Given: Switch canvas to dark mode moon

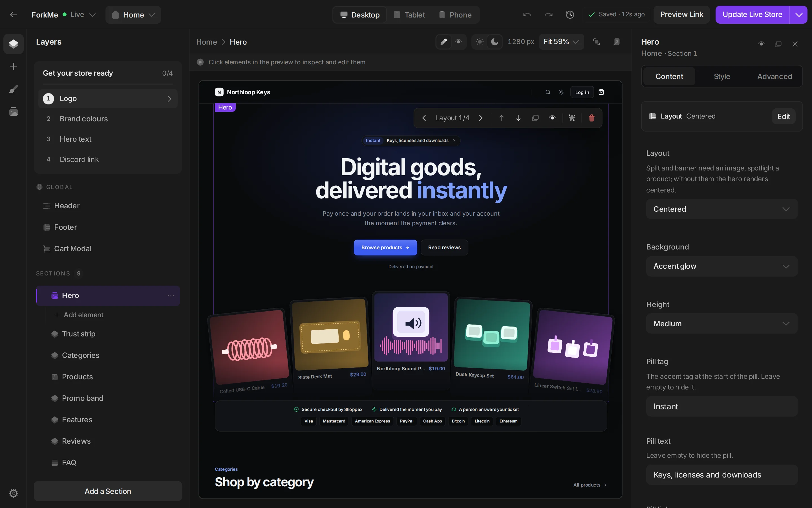Looking at the screenshot, I should (494, 42).
